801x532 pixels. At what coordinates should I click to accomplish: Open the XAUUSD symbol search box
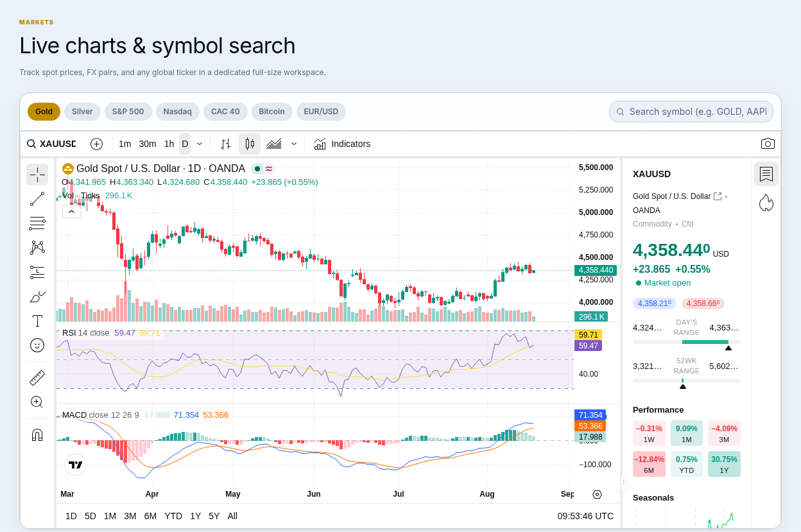pyautogui.click(x=51, y=144)
